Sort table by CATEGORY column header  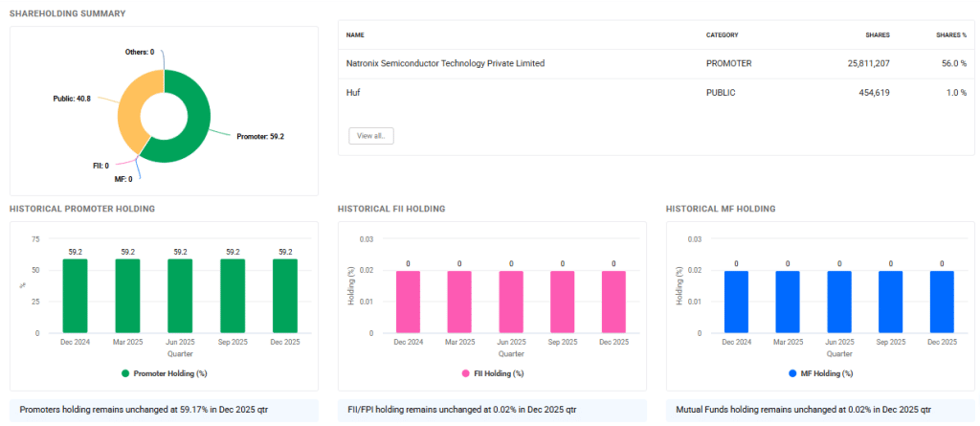(x=722, y=35)
